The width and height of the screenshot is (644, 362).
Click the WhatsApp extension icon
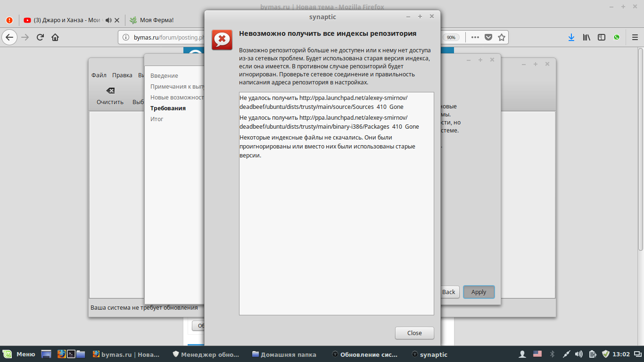[617, 37]
